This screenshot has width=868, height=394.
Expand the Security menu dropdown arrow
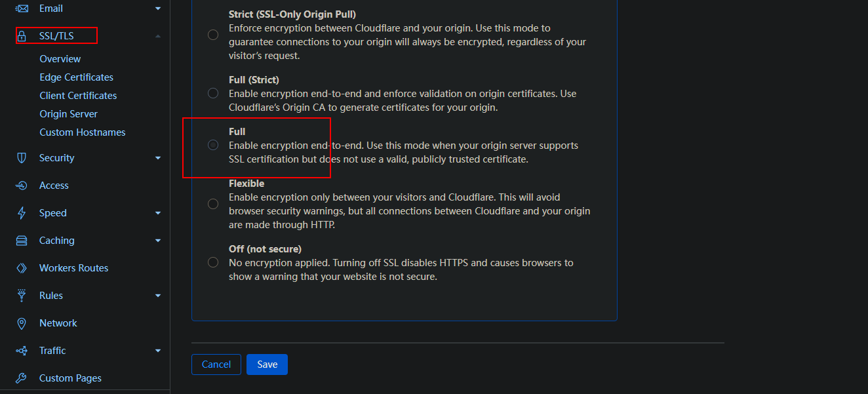[x=158, y=158]
